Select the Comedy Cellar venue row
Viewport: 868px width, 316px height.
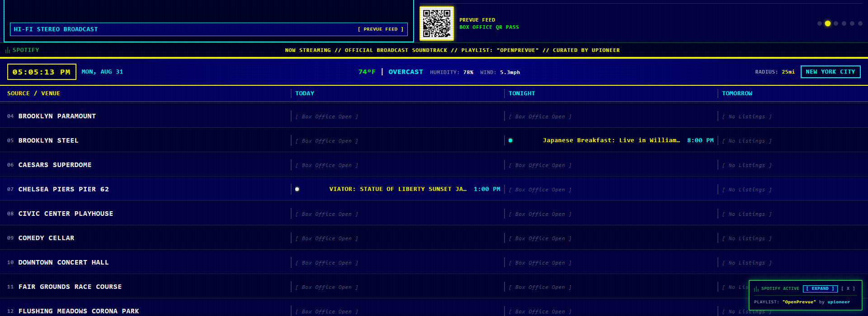434,238
